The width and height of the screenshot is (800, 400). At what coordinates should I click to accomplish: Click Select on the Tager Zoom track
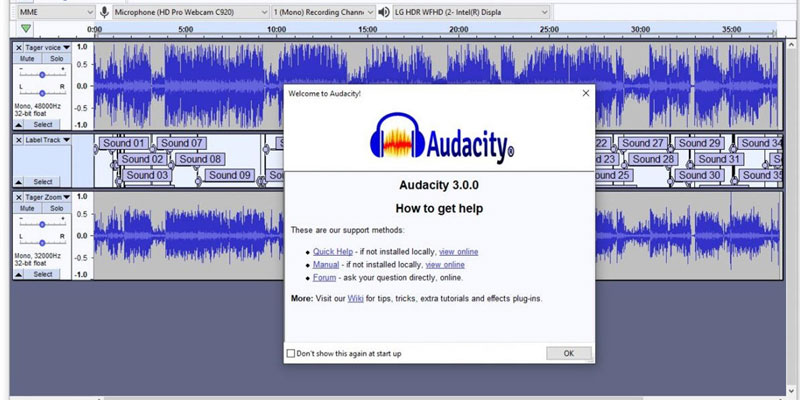pos(42,274)
